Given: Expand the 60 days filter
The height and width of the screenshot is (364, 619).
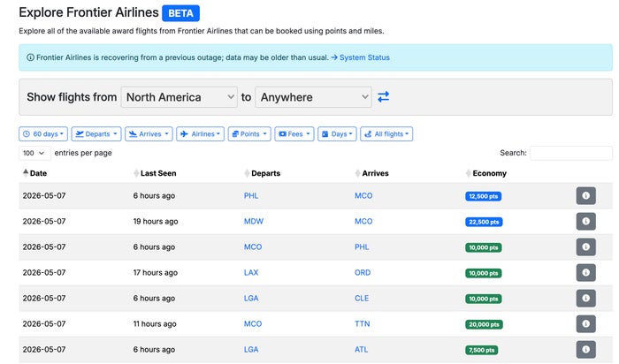Looking at the screenshot, I should (x=43, y=134).
